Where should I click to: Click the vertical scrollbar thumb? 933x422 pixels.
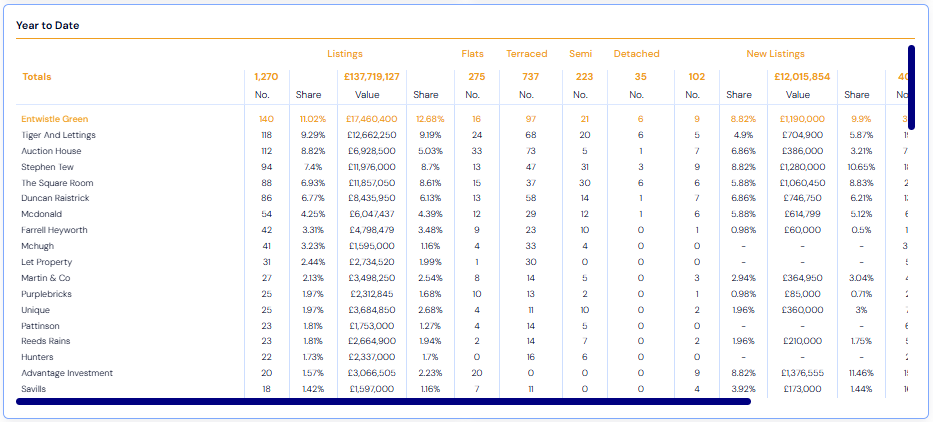pos(911,87)
